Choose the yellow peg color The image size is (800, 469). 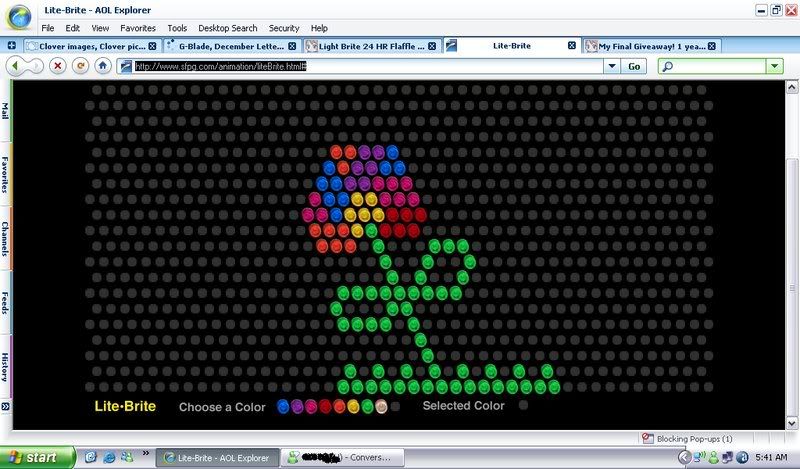tap(353, 406)
